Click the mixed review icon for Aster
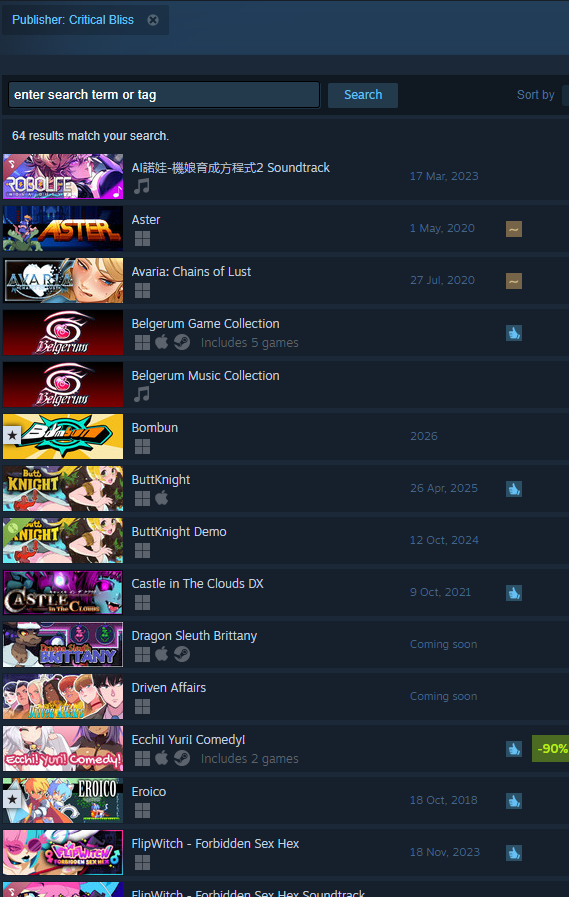 pos(514,229)
